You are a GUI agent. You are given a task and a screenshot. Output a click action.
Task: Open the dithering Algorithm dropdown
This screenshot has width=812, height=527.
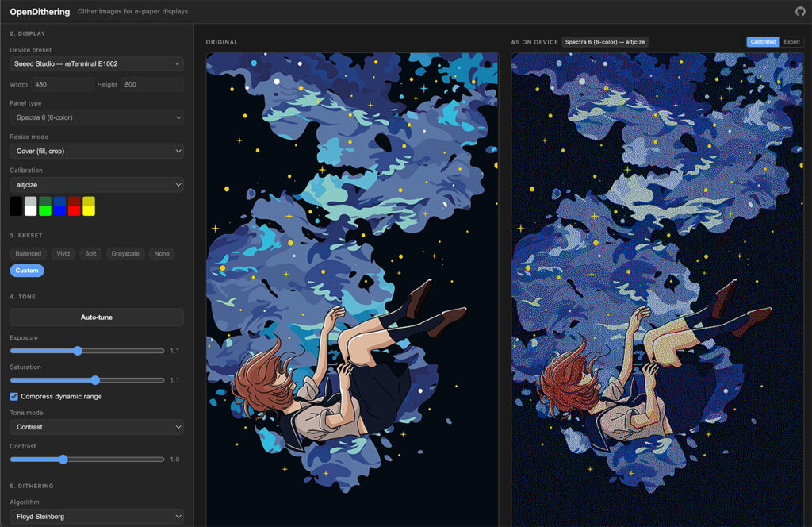(96, 517)
